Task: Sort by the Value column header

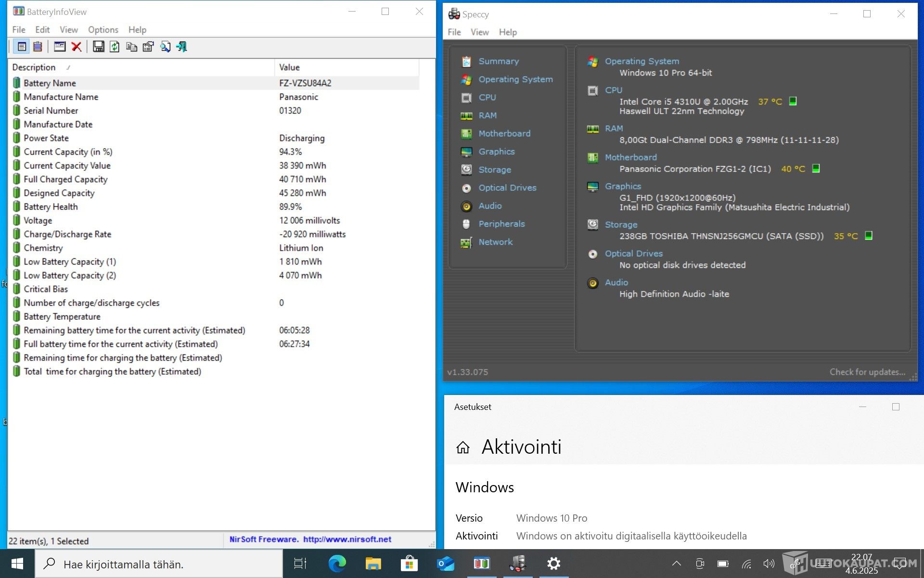Action: coord(346,67)
